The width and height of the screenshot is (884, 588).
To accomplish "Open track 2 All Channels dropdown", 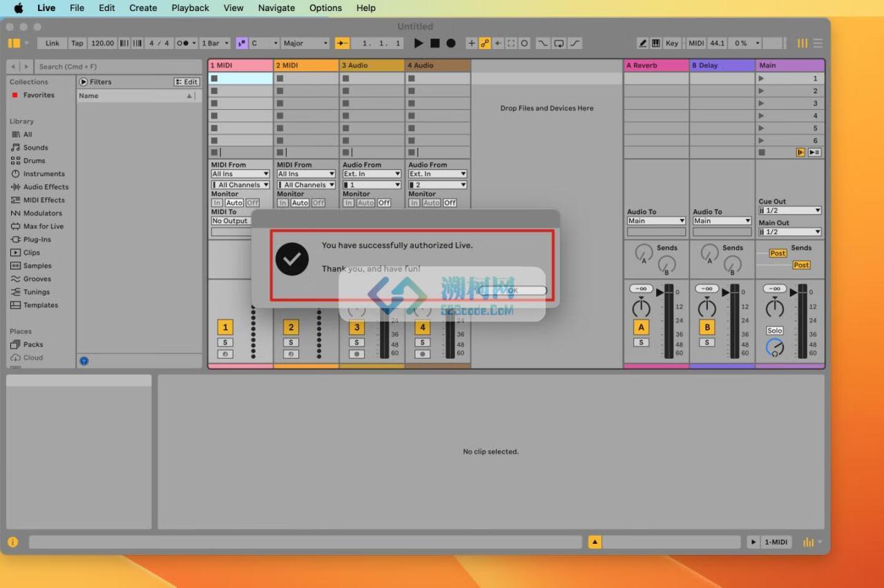I will tap(306, 185).
